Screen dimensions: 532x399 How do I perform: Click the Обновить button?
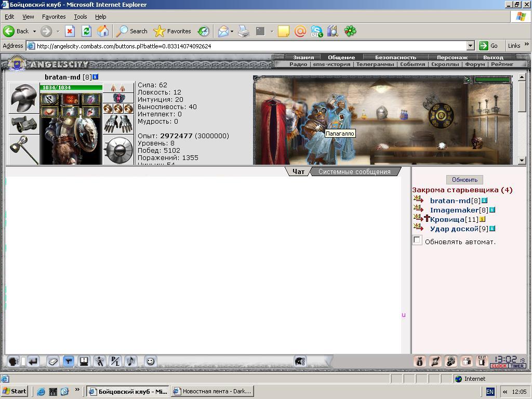point(464,179)
